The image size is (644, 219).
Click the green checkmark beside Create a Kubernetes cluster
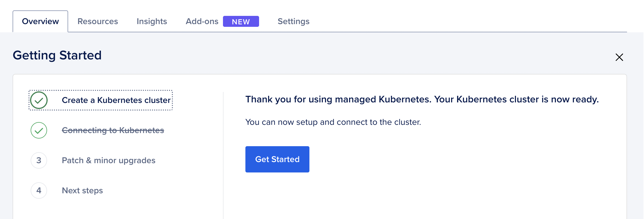click(39, 100)
